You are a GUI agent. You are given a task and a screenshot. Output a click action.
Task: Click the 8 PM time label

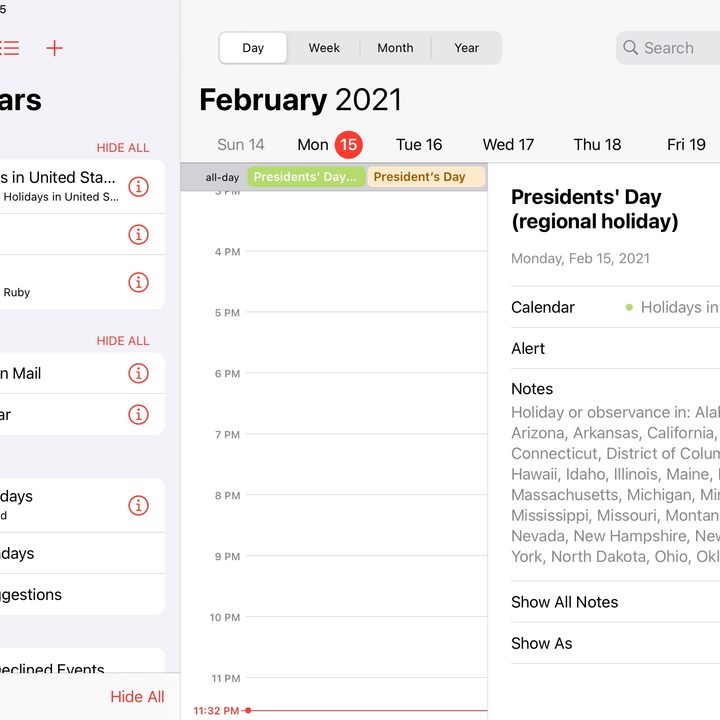point(227,495)
